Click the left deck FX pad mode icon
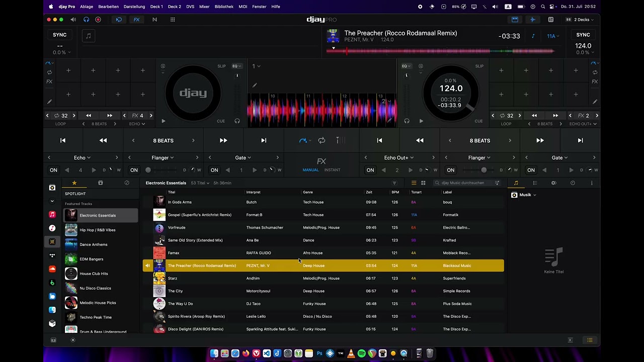This screenshot has height=362, width=644. pyautogui.click(x=49, y=81)
